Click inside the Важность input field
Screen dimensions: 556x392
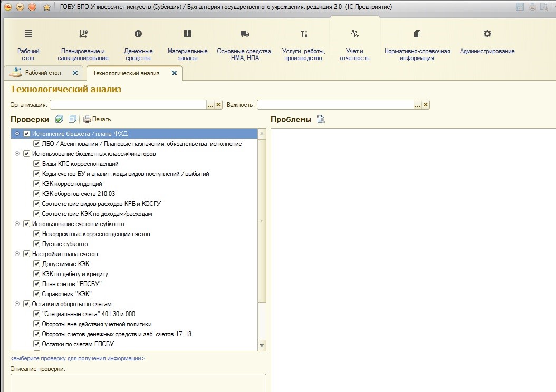[x=334, y=105]
